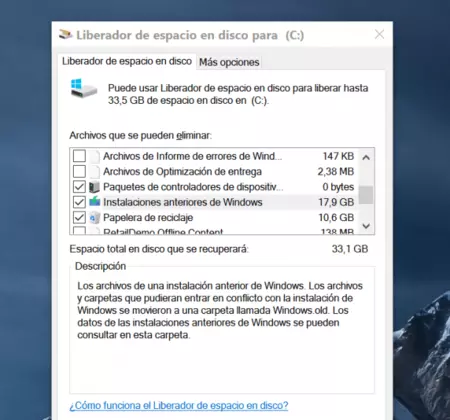Check Archivos de Informe de errores checkbox
The height and width of the screenshot is (420, 450).
coord(79,156)
